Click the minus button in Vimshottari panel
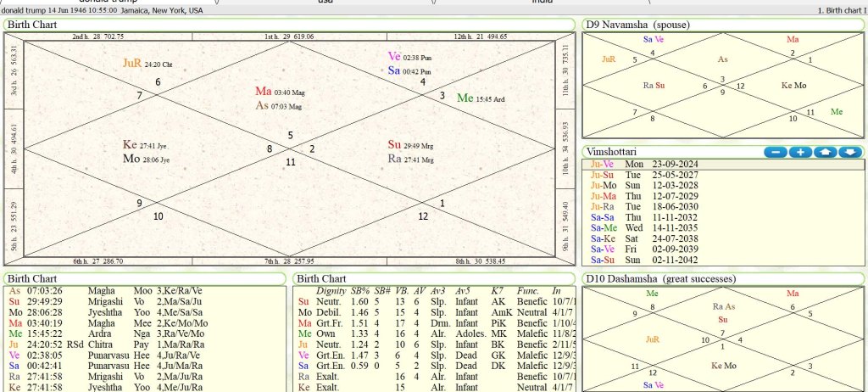 click(x=775, y=152)
